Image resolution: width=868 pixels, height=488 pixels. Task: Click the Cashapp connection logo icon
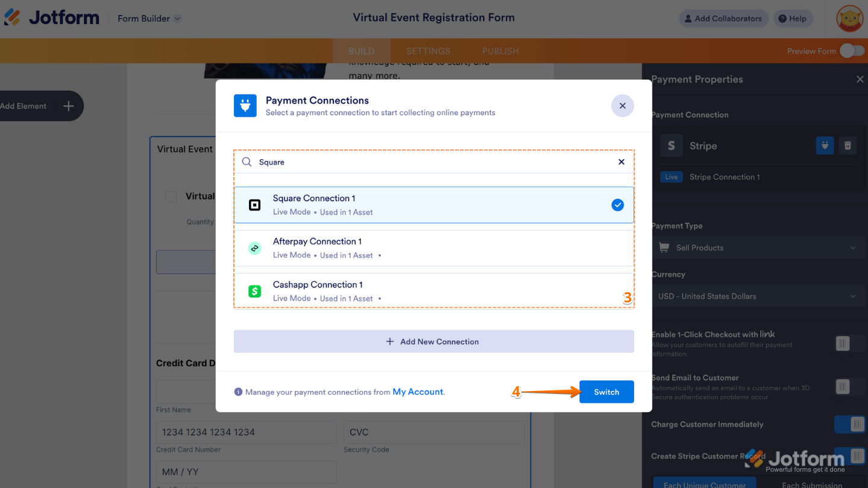pos(255,291)
